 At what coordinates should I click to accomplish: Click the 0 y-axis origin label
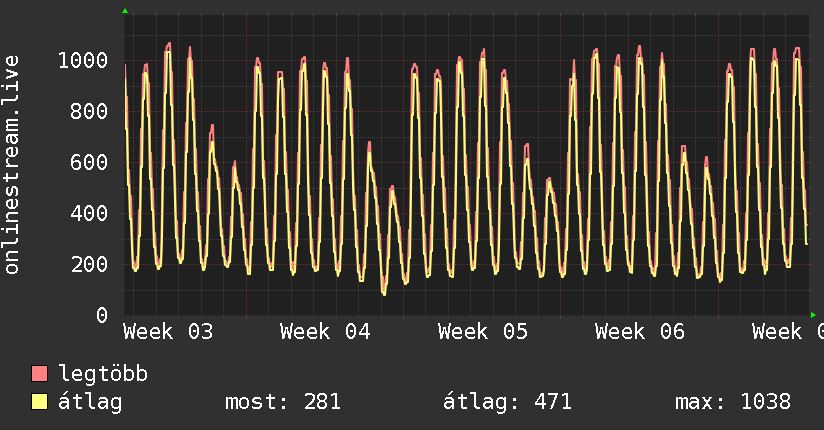[102, 316]
